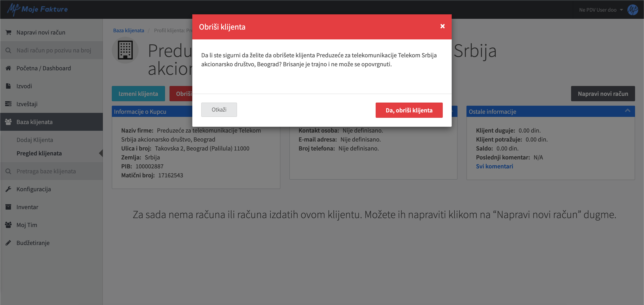Click the wrench icon beside Konfiguracija

point(8,189)
